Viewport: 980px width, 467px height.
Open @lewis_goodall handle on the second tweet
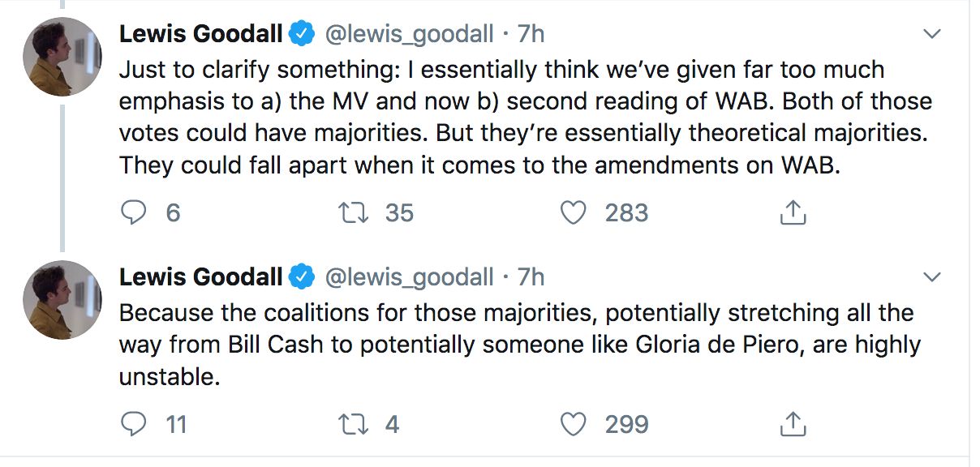point(409,277)
